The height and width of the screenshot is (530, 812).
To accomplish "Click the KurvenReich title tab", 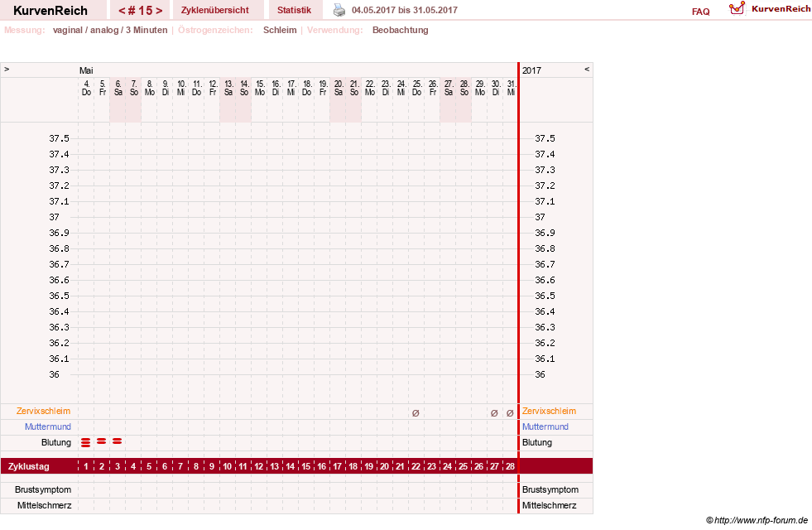I will coord(50,11).
